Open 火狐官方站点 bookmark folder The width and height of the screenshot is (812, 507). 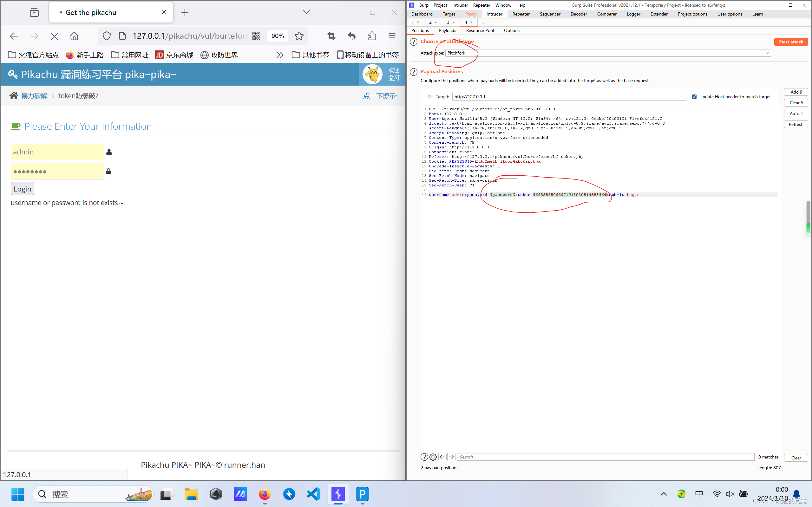[33, 55]
